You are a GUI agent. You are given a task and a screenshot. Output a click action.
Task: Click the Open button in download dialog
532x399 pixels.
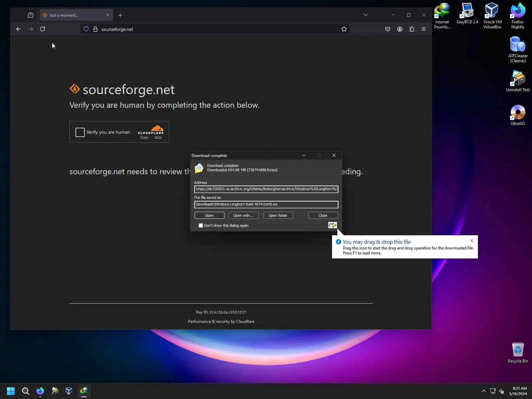(x=209, y=215)
